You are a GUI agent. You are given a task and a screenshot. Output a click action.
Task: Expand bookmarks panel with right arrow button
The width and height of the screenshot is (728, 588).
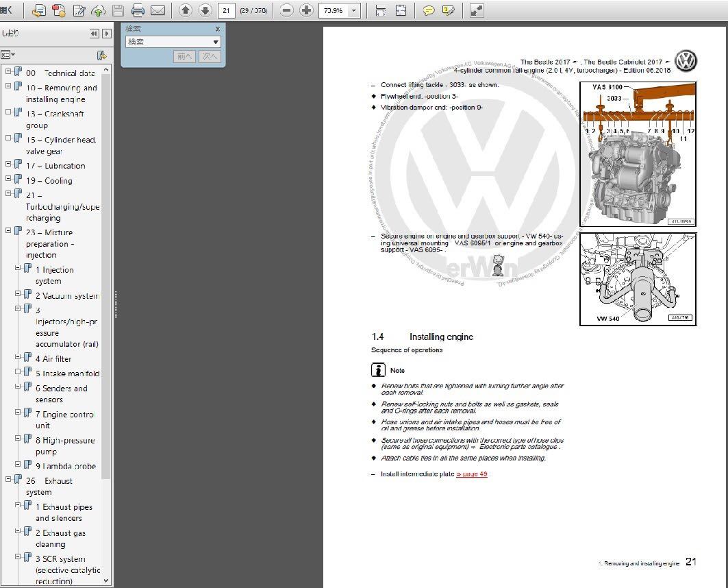[x=107, y=34]
